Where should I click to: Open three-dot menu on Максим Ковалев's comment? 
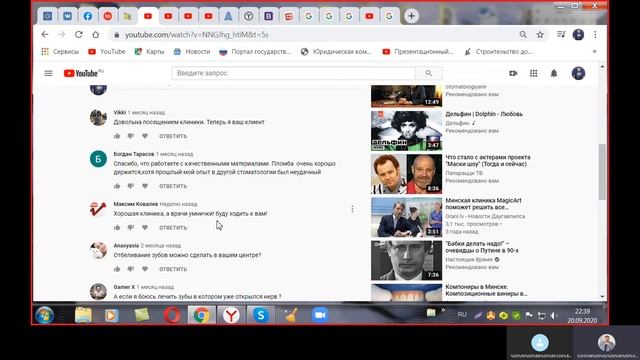[x=352, y=209]
